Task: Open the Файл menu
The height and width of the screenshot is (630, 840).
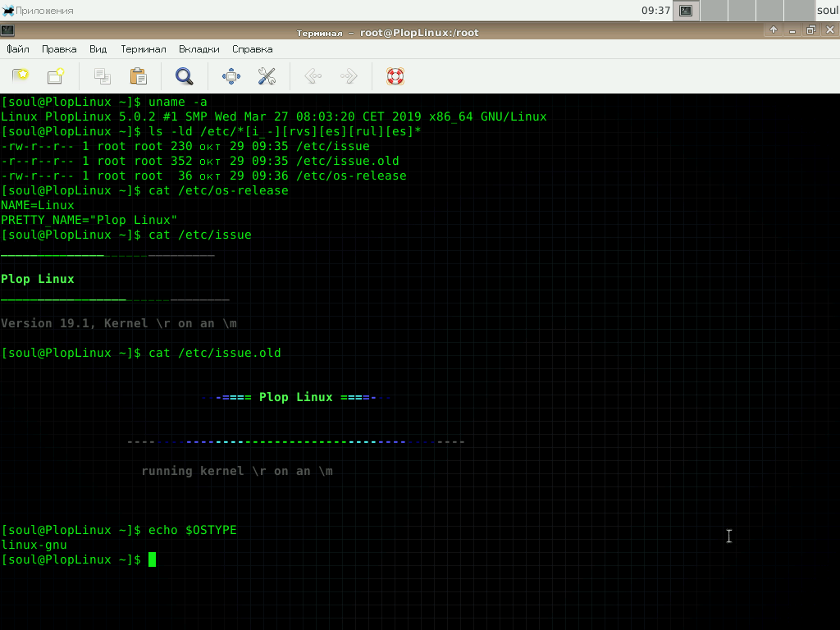Action: coord(18,49)
